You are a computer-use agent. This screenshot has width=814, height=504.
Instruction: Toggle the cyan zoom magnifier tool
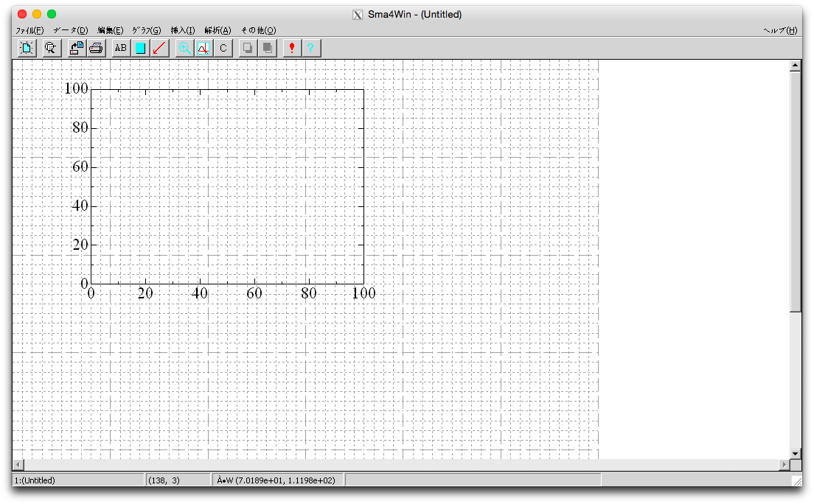[184, 47]
